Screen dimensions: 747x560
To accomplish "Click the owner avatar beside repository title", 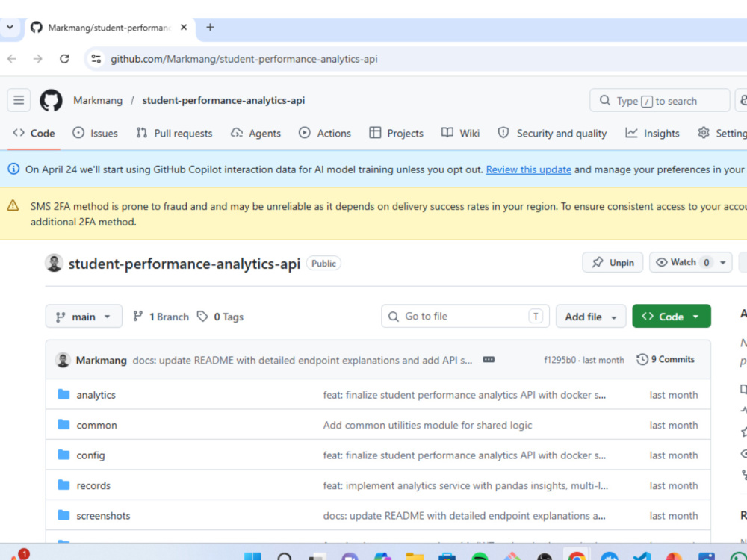I will [54, 263].
